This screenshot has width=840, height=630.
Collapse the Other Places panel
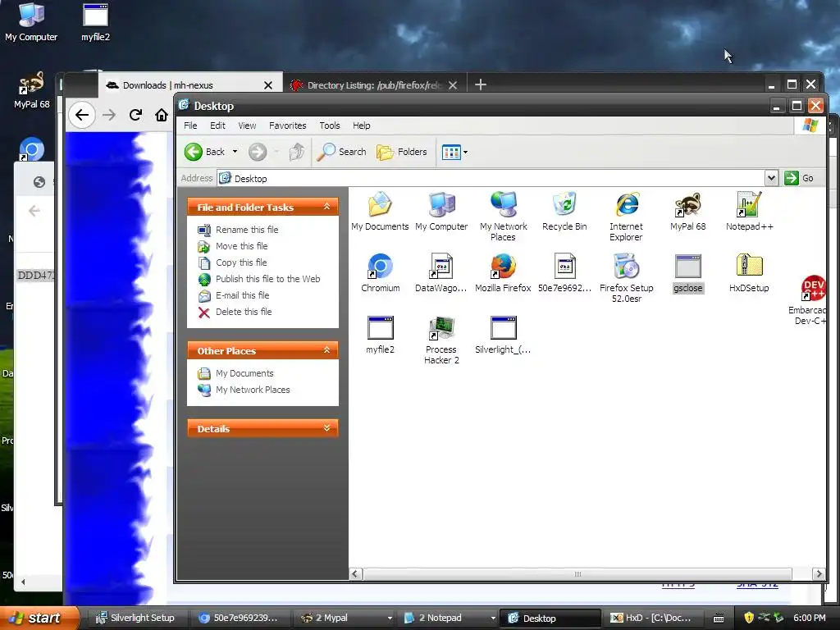pos(326,350)
